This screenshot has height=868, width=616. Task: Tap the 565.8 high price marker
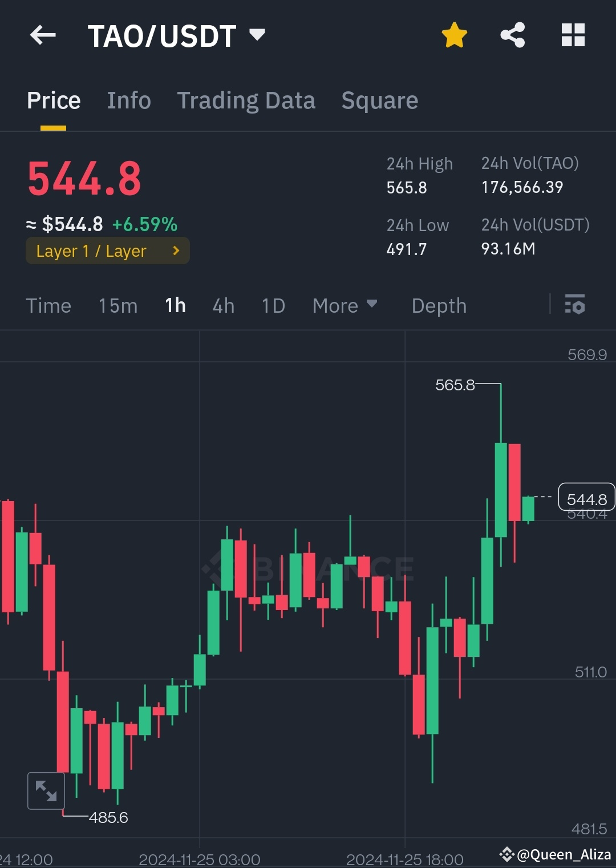pos(456,385)
